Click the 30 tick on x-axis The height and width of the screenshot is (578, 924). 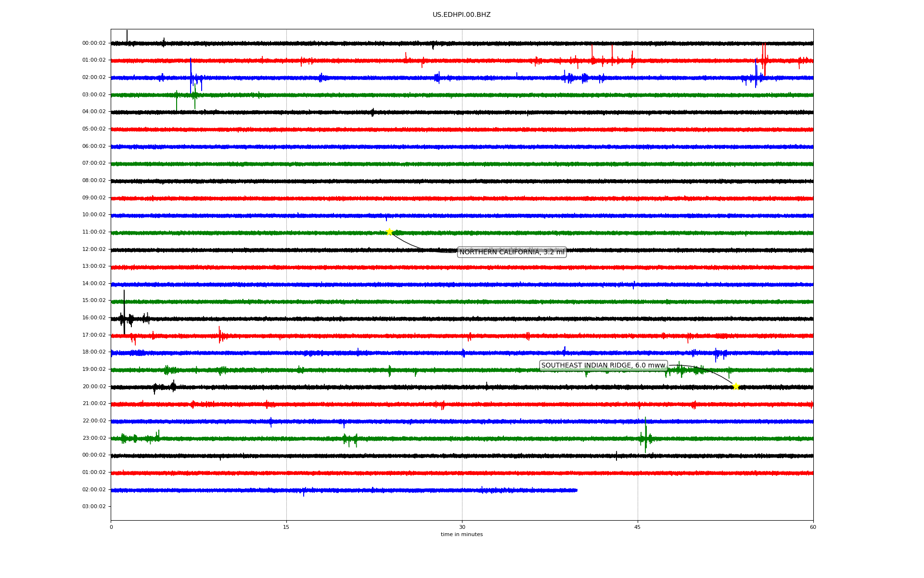coord(462,527)
